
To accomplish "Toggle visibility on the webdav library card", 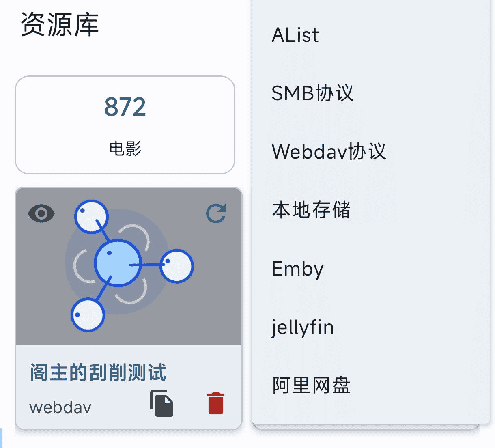I will (41, 213).
